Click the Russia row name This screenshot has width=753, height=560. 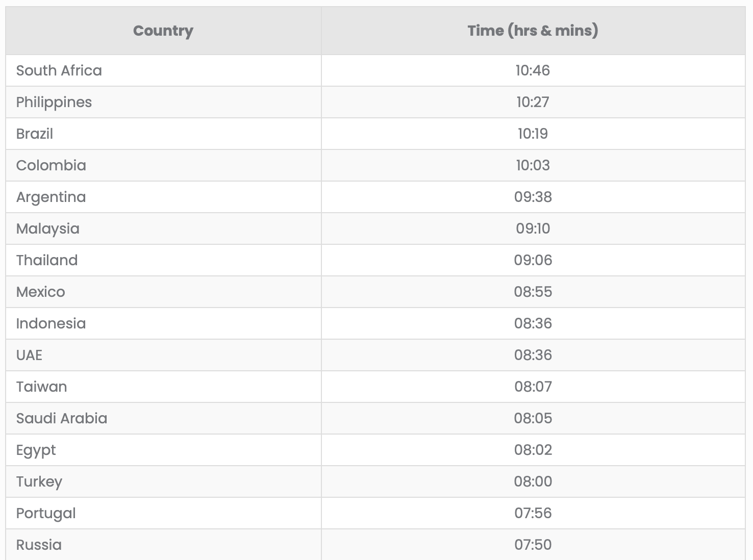(39, 545)
